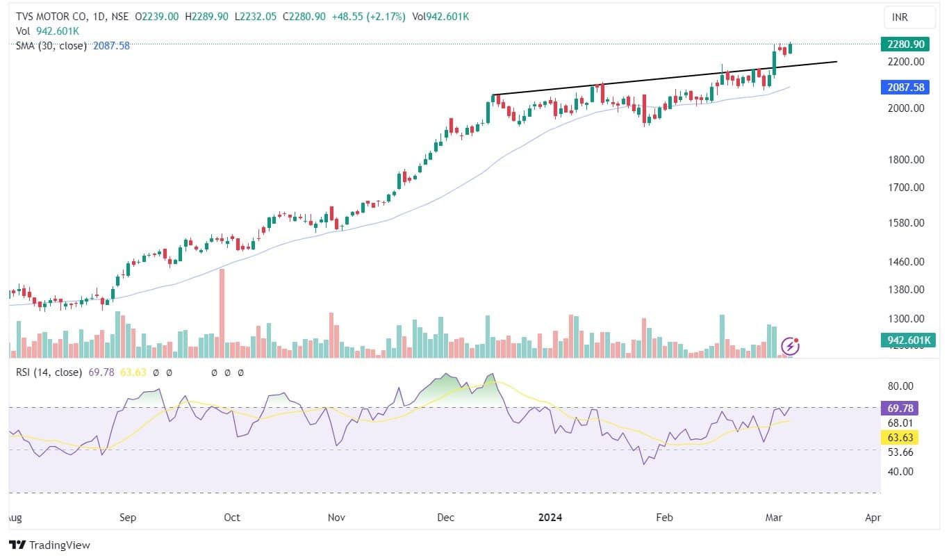Click the Vol indicator legend label
Screen dimensions: 949x560
click(22, 31)
